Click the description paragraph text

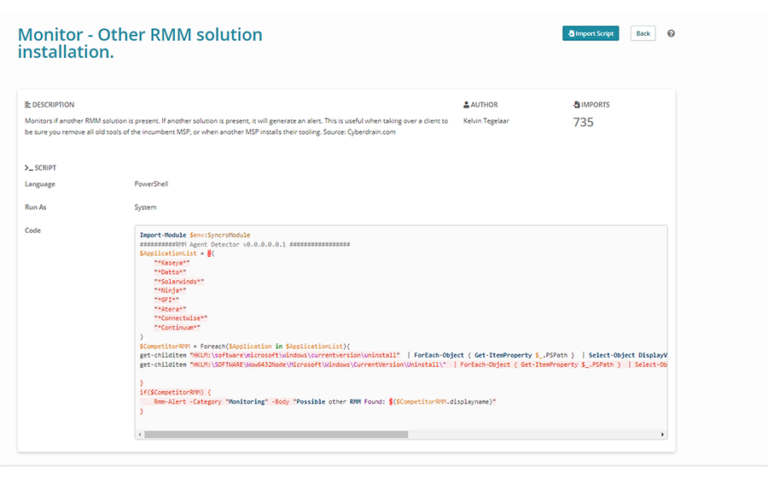[236, 125]
